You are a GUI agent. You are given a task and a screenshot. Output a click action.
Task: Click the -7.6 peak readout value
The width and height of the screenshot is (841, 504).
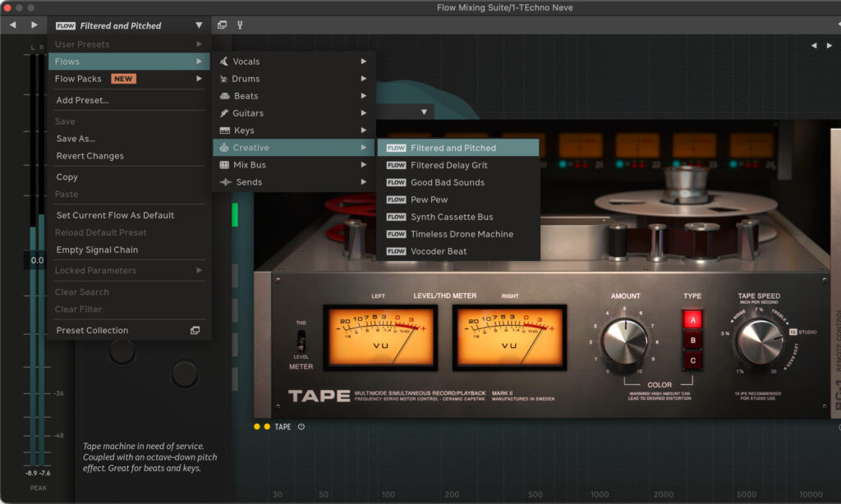44,473
